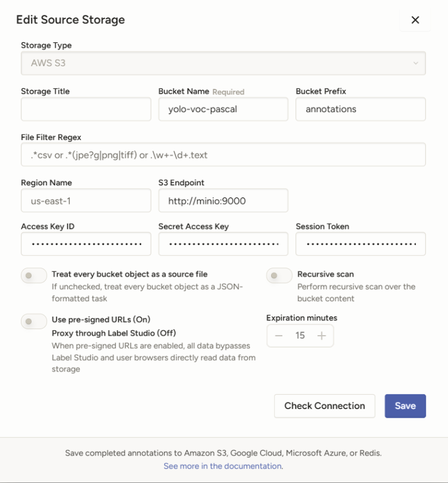
Task: Focus the Secret Access Key field
Action: coord(223,244)
